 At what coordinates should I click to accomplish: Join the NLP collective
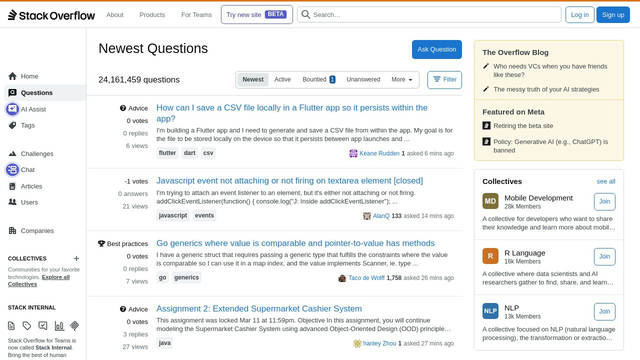[604, 312]
